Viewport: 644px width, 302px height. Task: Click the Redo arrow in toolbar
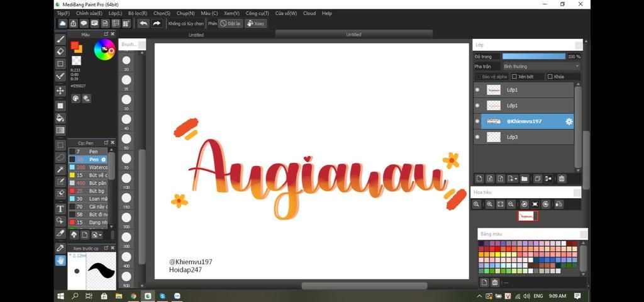[x=157, y=23]
